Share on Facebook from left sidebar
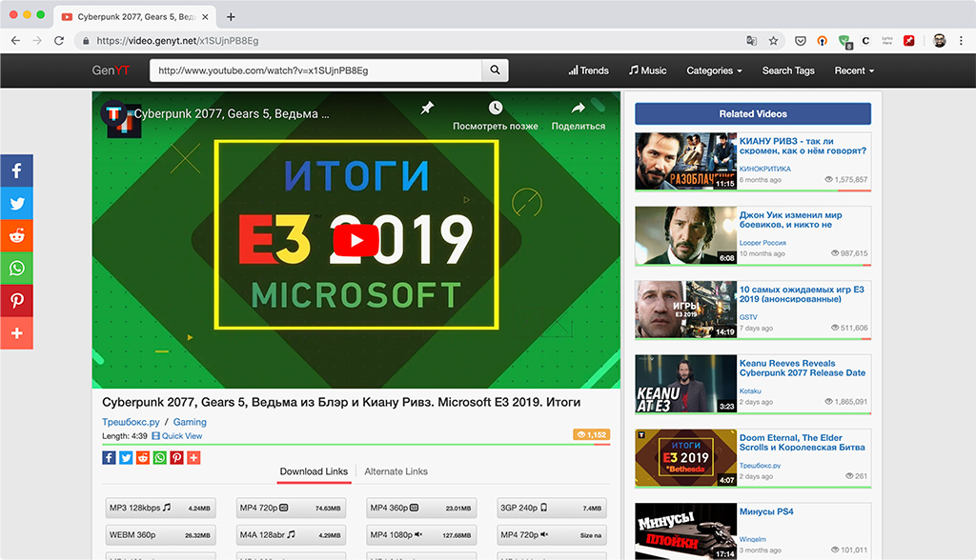Screen dimensions: 976x560 (x=17, y=170)
